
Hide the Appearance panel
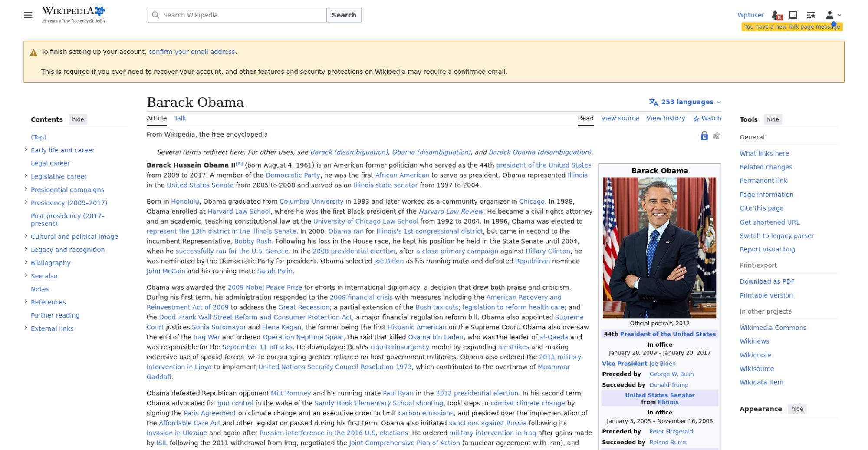pos(797,409)
